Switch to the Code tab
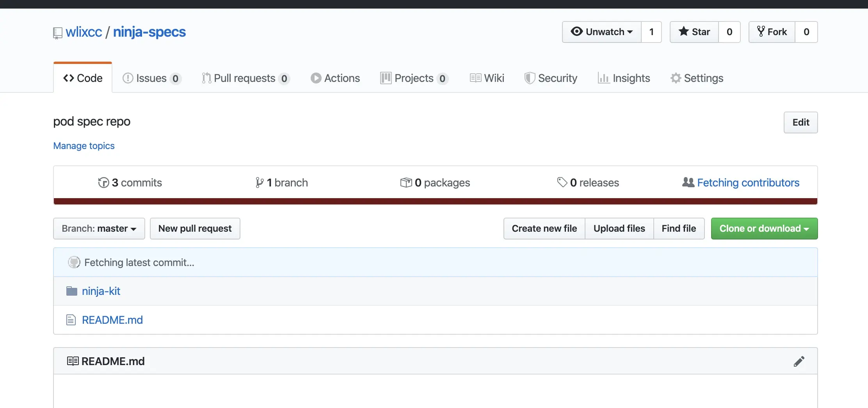The image size is (868, 408). (83, 78)
